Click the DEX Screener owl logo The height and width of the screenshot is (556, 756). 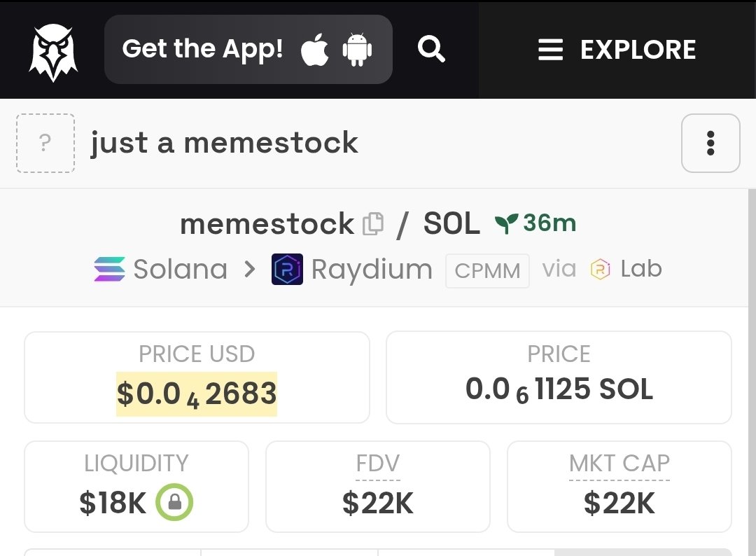(x=53, y=52)
